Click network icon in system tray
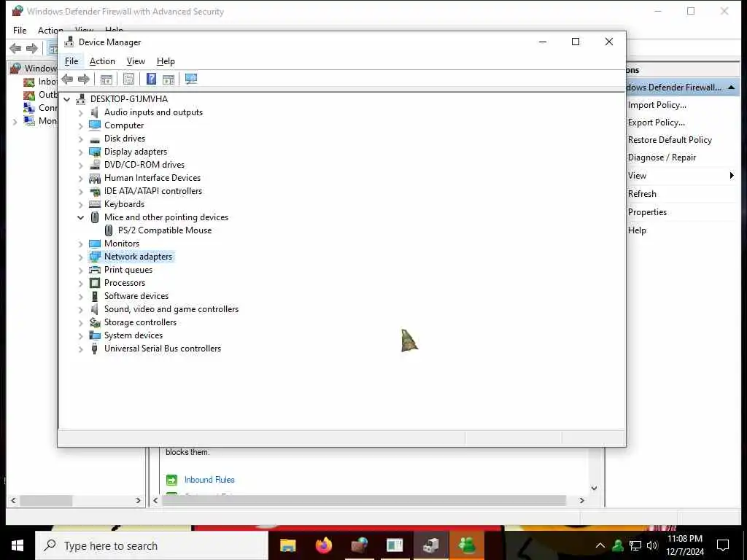This screenshot has width=747, height=560. pos(635,545)
